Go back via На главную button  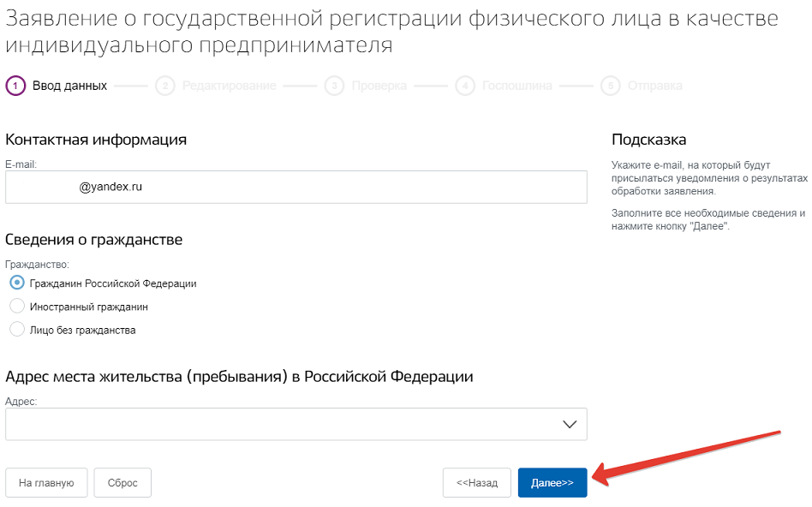pos(46,482)
